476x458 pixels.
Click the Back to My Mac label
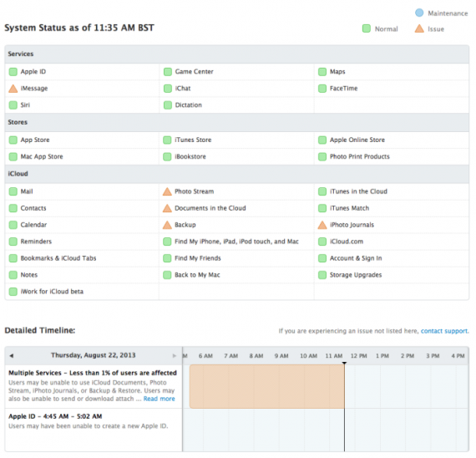[x=197, y=275]
